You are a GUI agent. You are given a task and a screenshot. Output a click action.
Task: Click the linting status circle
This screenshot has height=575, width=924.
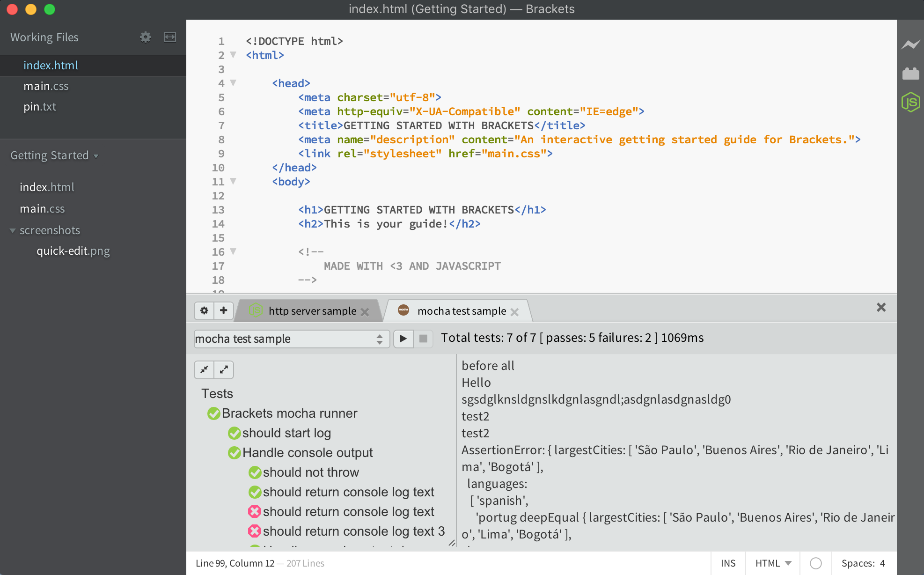816,563
